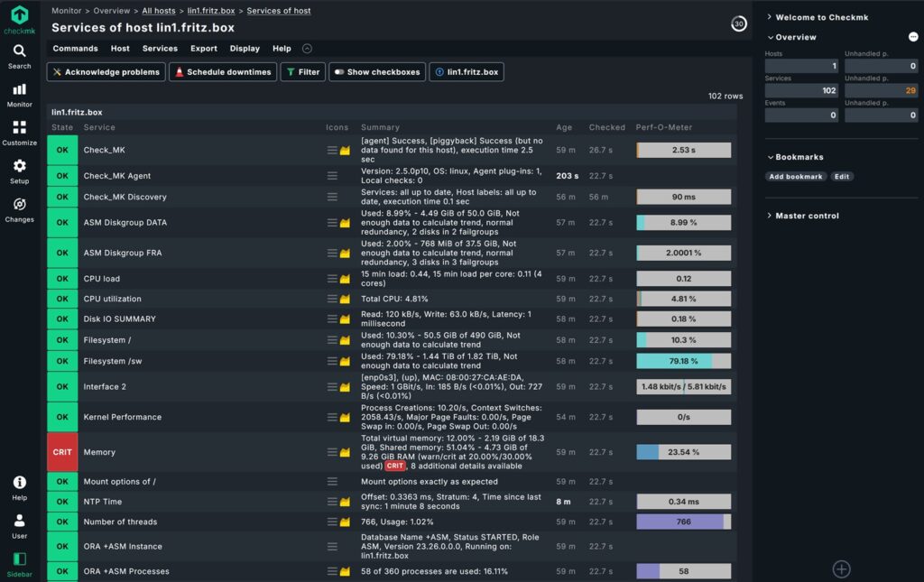
Task: Open the Checkmk logo home
Action: pos(20,20)
